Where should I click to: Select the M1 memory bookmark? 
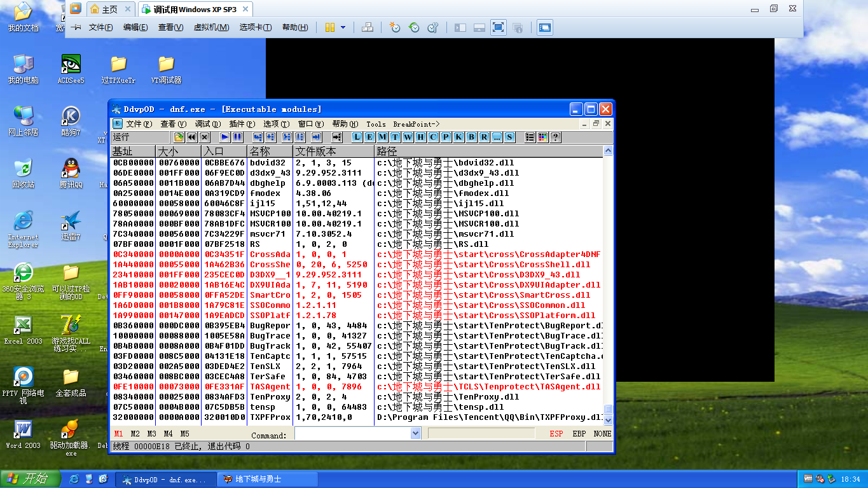119,433
